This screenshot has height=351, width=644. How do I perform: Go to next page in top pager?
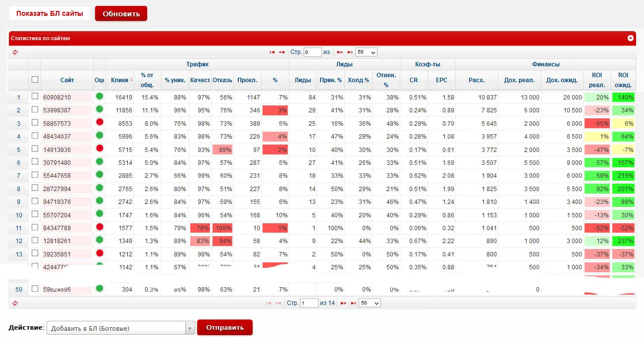340,52
